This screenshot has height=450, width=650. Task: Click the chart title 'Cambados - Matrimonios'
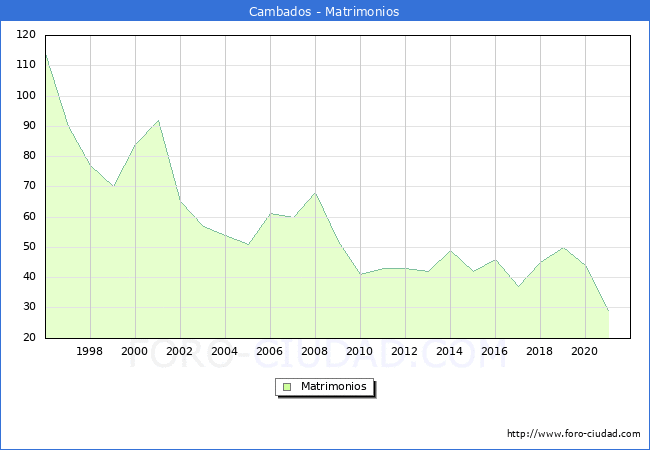click(x=324, y=11)
